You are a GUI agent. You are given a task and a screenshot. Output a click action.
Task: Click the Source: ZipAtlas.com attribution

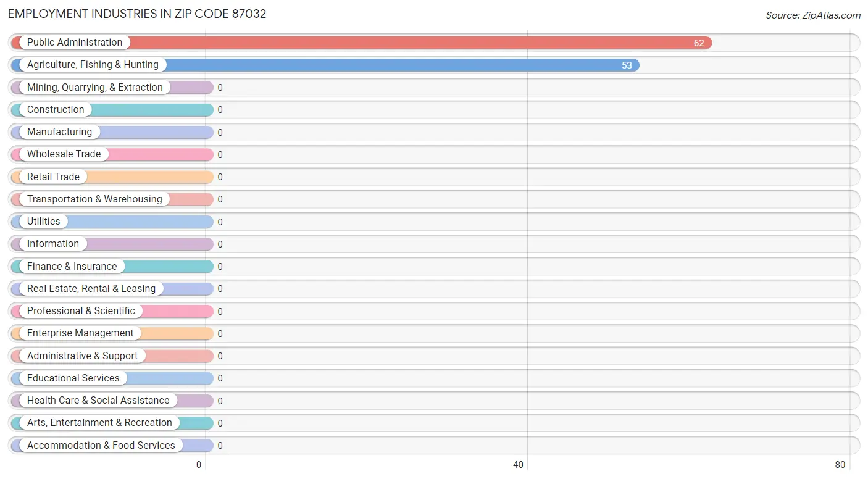tap(813, 15)
